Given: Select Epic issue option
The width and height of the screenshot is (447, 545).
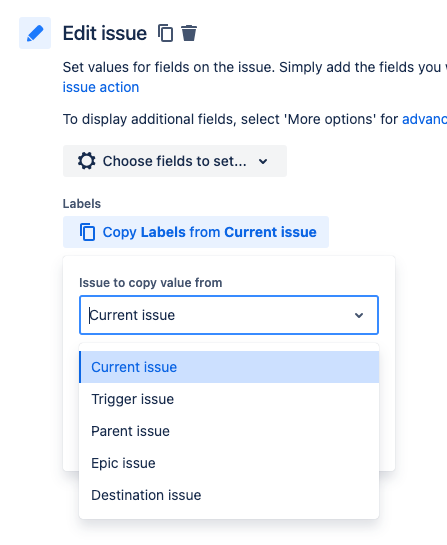Looking at the screenshot, I should (x=229, y=463).
